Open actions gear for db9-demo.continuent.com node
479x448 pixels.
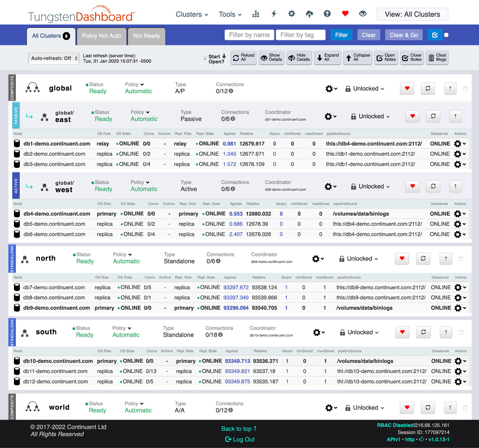pyautogui.click(x=460, y=308)
